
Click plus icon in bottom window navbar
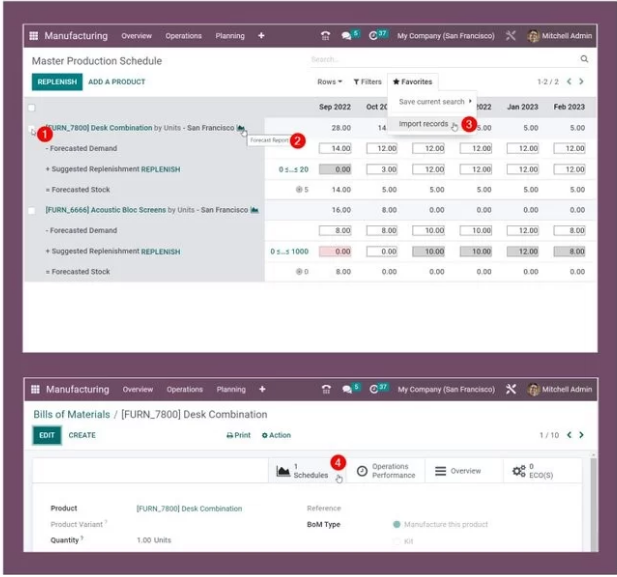(x=262, y=389)
